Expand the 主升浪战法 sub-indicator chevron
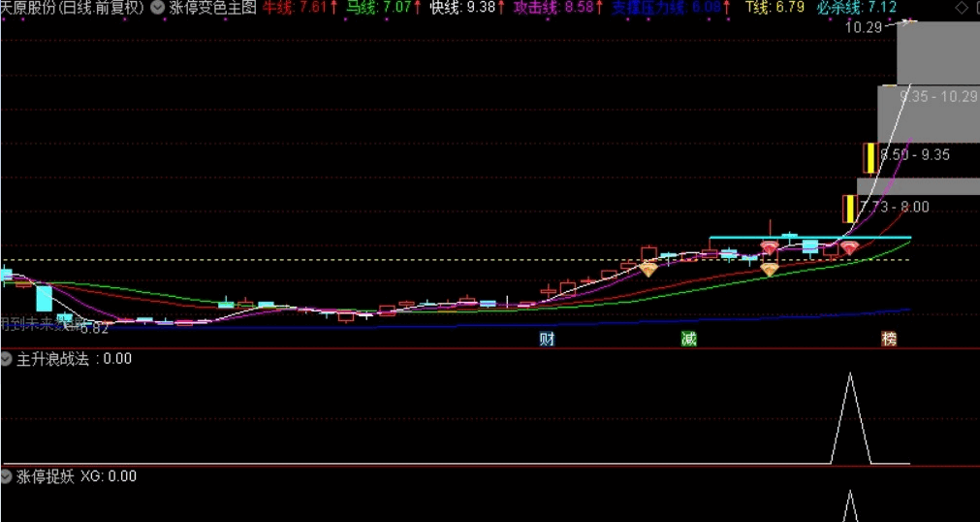The height and width of the screenshot is (522, 980). [7, 359]
